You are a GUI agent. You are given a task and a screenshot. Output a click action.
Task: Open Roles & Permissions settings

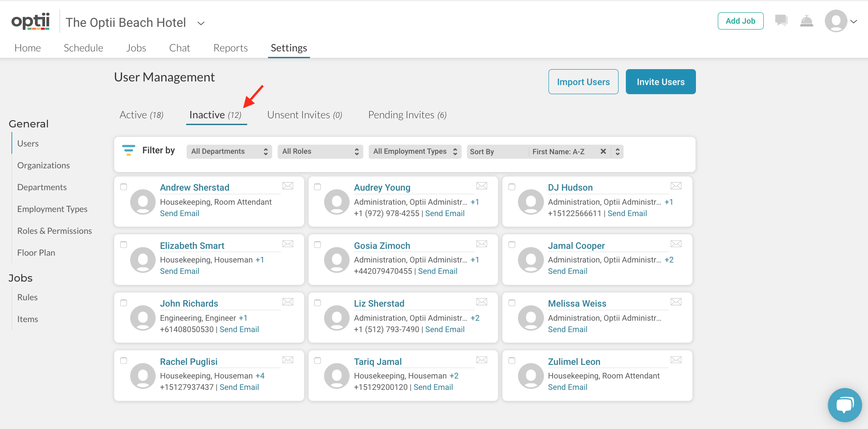point(55,231)
